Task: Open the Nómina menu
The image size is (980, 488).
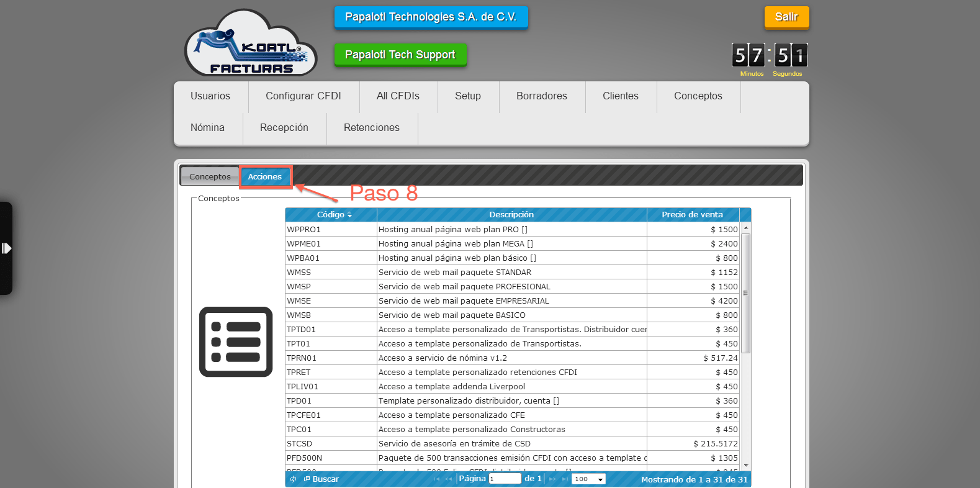Action: point(208,128)
